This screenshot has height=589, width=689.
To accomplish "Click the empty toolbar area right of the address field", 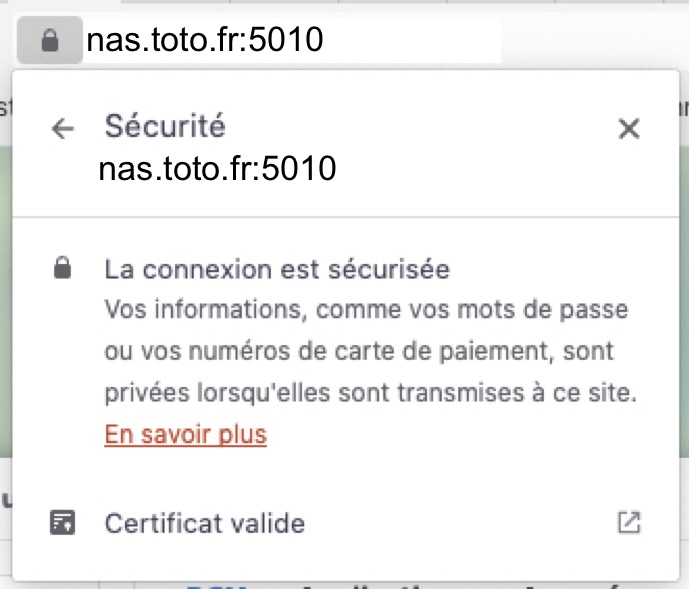I will (594, 40).
